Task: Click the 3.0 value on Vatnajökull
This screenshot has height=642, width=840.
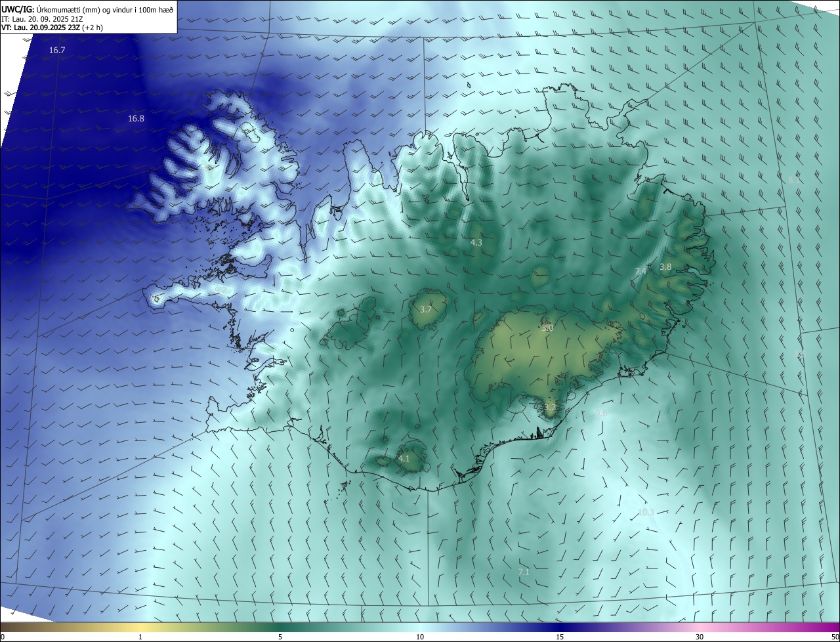Action: pos(547,328)
